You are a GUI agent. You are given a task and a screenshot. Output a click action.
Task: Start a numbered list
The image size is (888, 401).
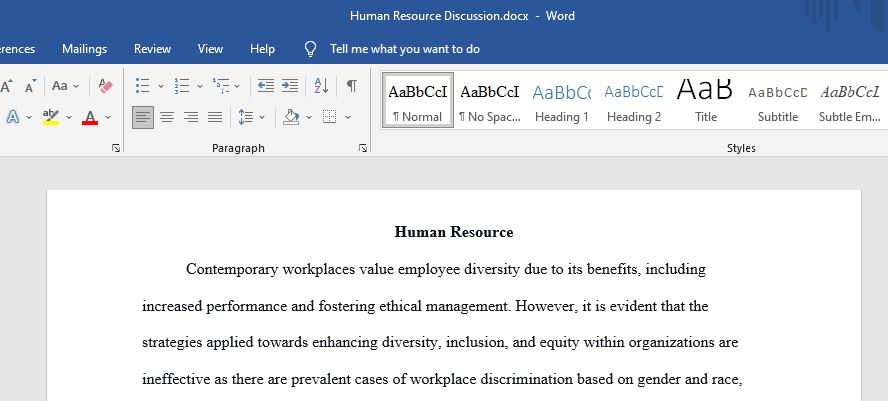click(x=182, y=86)
